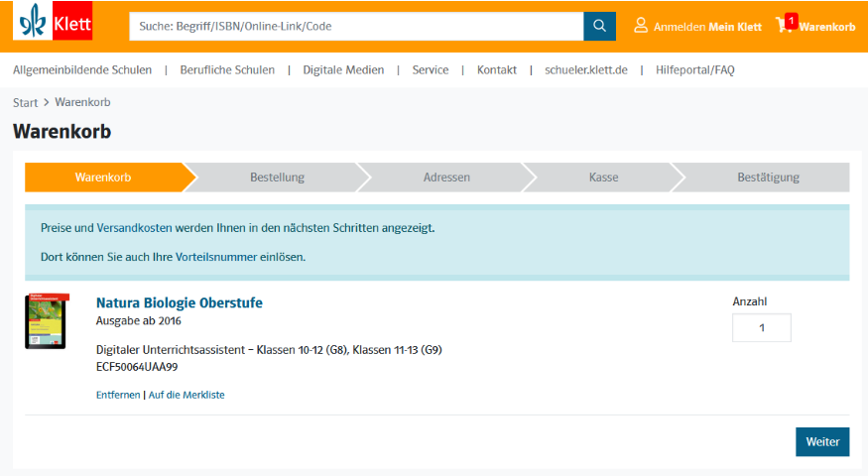Open Allgemeinbildende Schulen menu

pos(82,69)
